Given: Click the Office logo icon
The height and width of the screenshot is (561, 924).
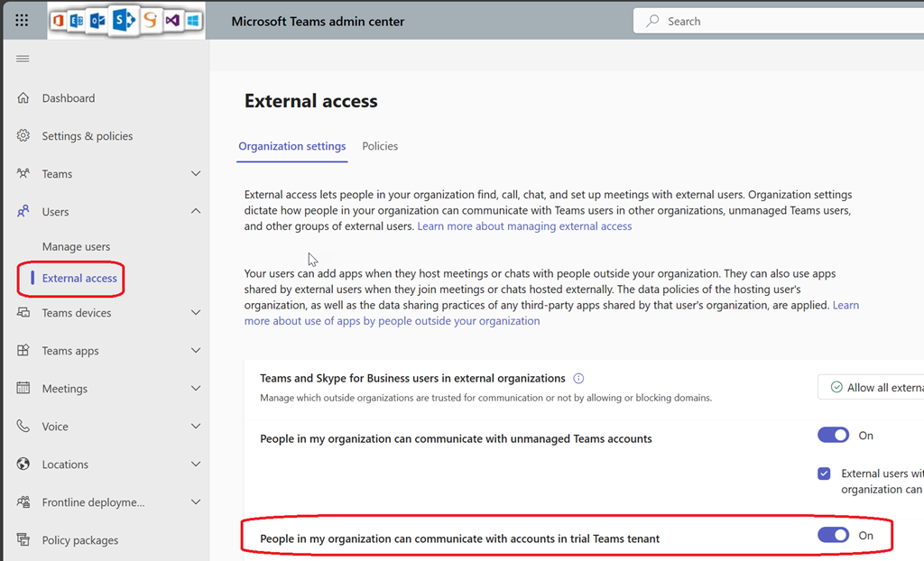Looking at the screenshot, I should (59, 21).
